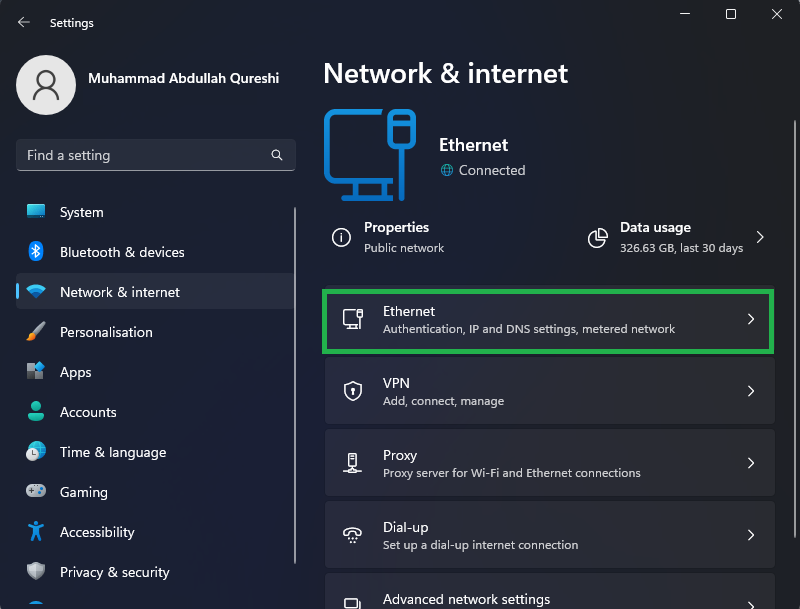Expand the Ethernet settings chevron

(x=751, y=320)
